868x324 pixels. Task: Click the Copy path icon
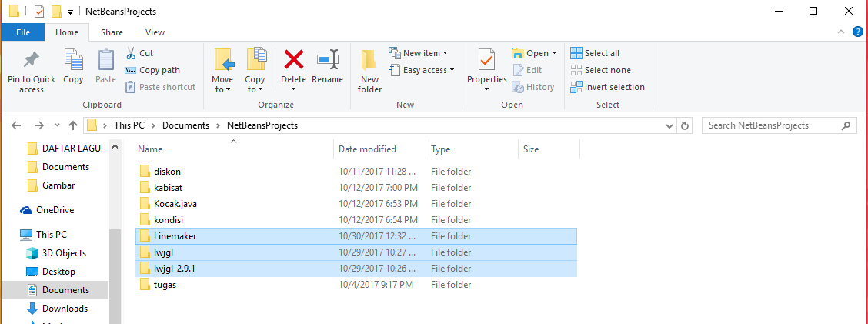131,70
